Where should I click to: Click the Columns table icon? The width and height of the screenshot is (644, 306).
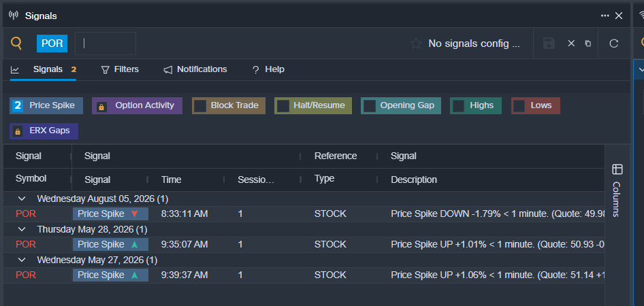[617, 169]
